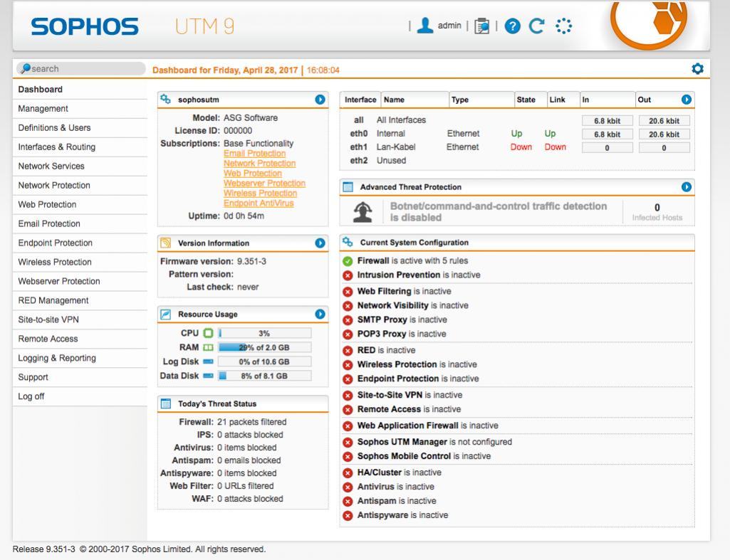Viewport: 730px width, 560px height.
Task: Click the Version Information panel icon
Action: [165, 243]
